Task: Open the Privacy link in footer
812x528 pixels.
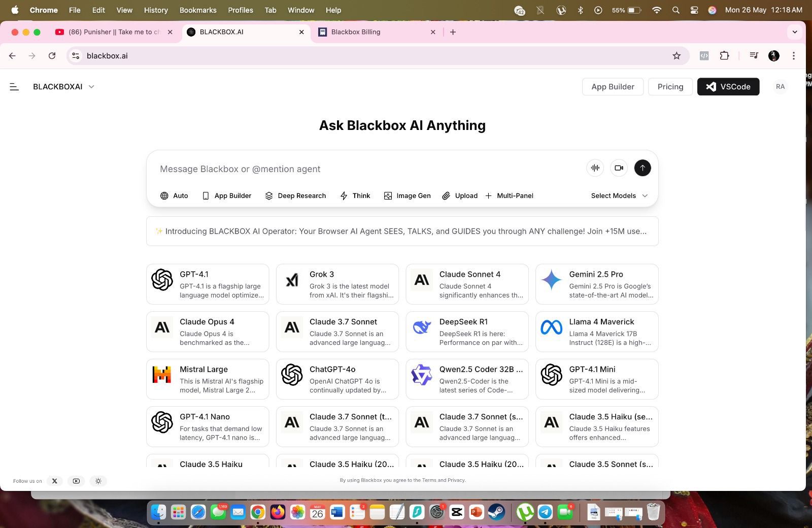Action: pyautogui.click(x=456, y=480)
